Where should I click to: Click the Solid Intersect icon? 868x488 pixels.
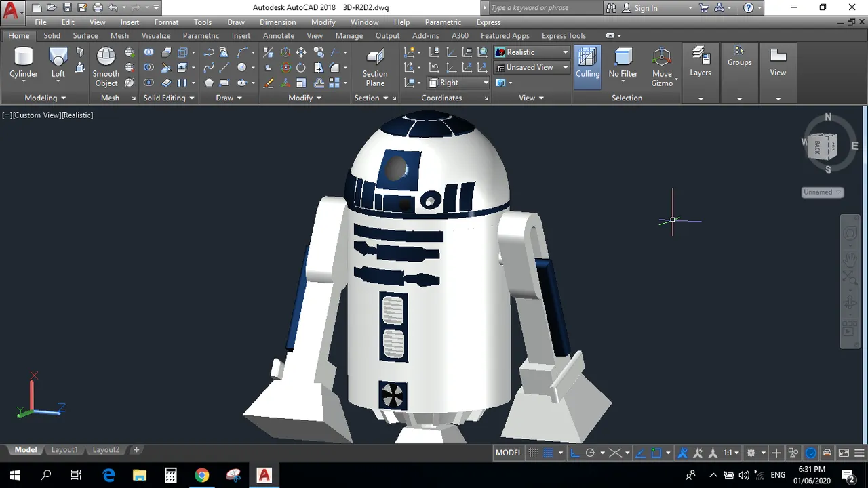[149, 83]
